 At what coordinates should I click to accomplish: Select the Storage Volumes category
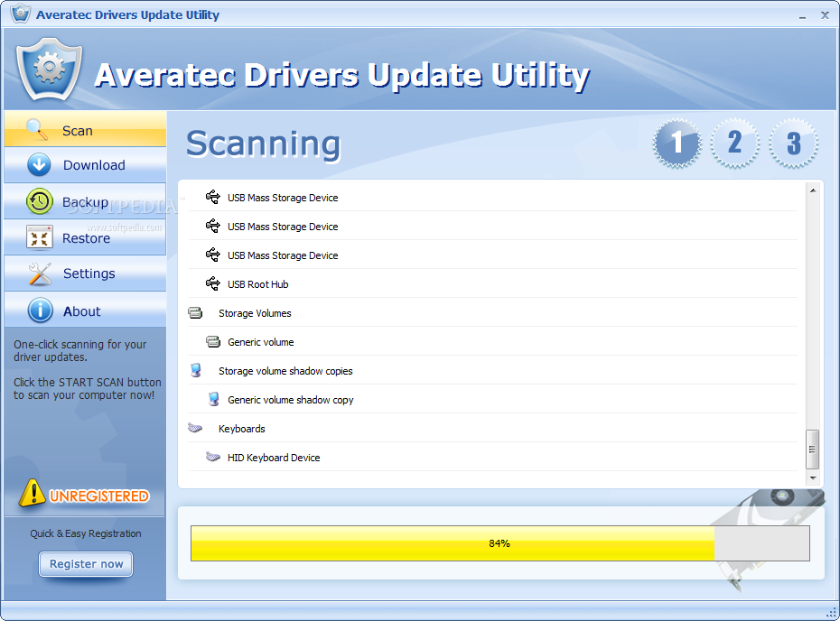click(x=492, y=312)
